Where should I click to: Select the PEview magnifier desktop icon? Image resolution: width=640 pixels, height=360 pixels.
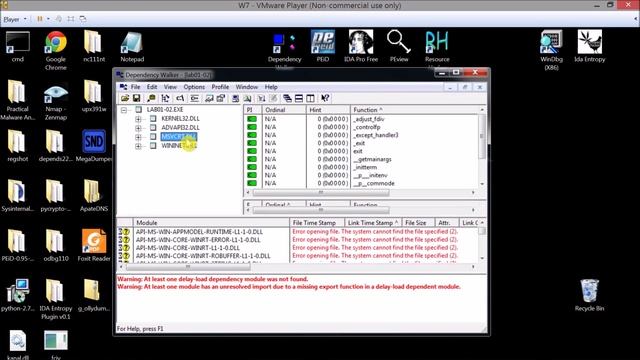[399, 46]
